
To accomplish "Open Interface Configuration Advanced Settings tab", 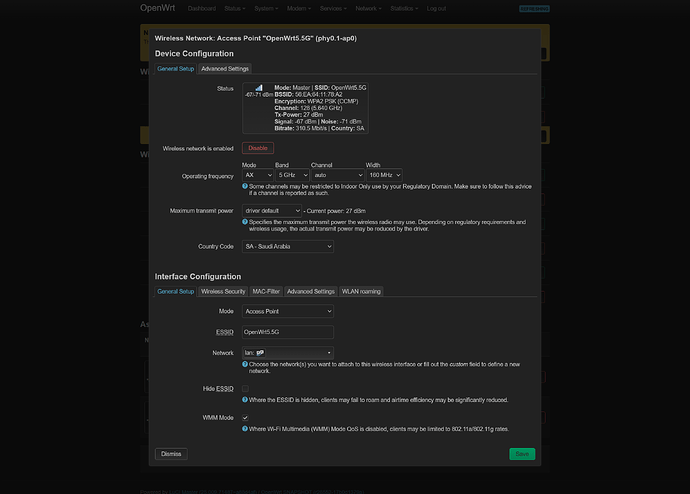I will pyautogui.click(x=311, y=291).
